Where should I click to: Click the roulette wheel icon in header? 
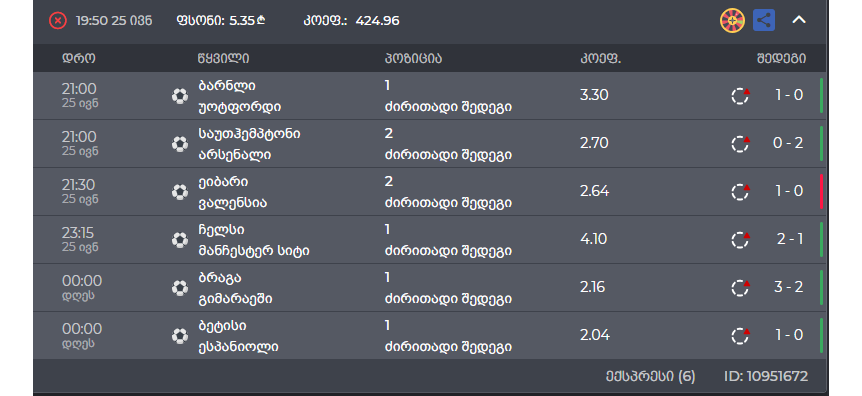(x=732, y=21)
